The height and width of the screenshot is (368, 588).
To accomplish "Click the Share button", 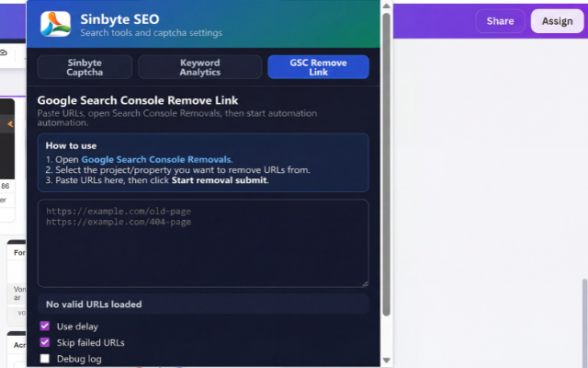I will (x=500, y=21).
